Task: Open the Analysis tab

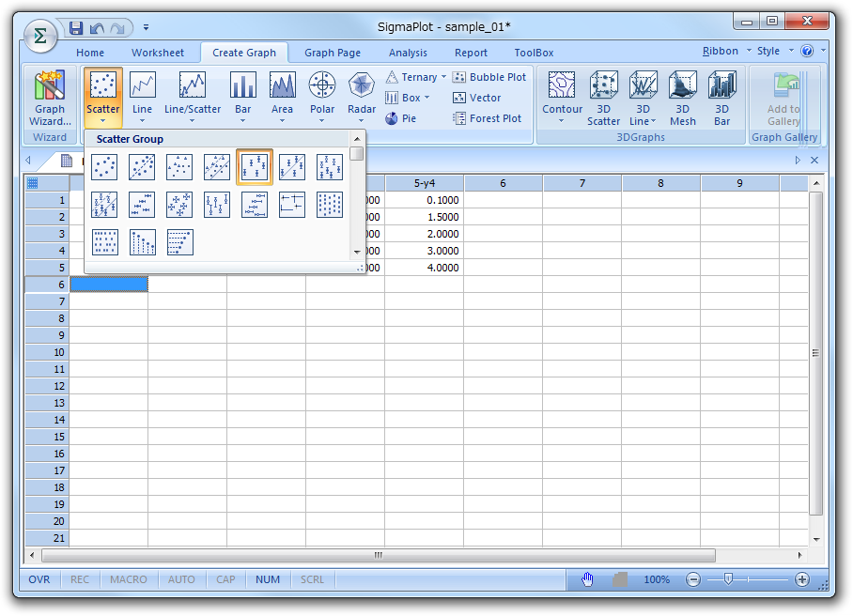Action: pyautogui.click(x=408, y=53)
